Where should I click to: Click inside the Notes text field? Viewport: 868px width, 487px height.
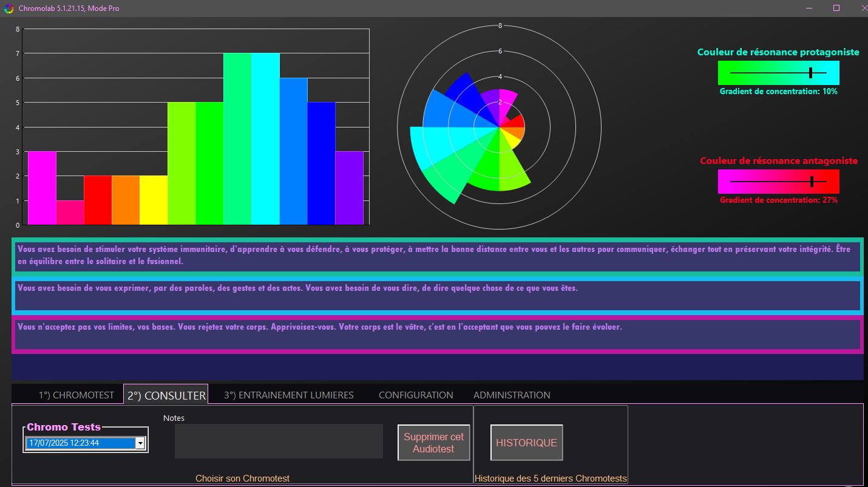(279, 441)
